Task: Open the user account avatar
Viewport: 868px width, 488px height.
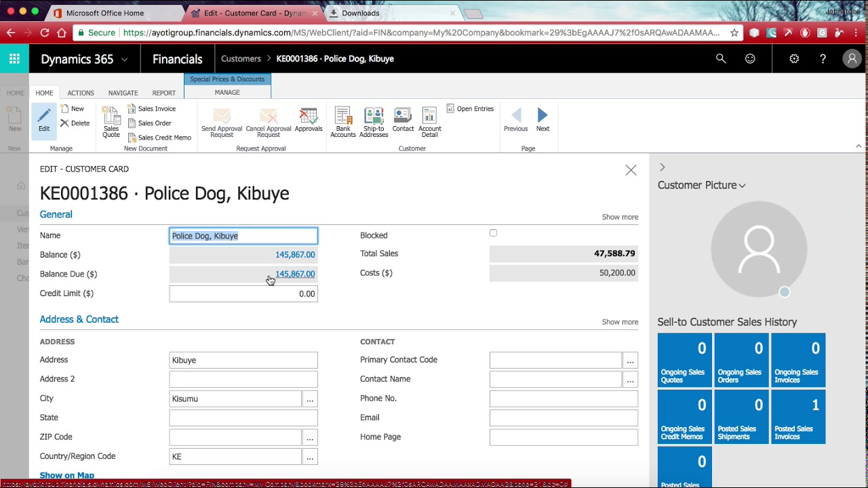Action: click(x=852, y=59)
